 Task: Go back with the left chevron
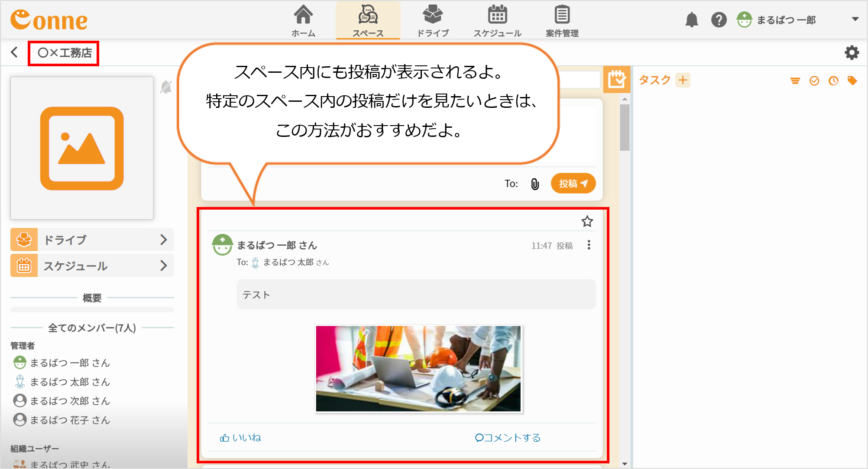click(14, 52)
